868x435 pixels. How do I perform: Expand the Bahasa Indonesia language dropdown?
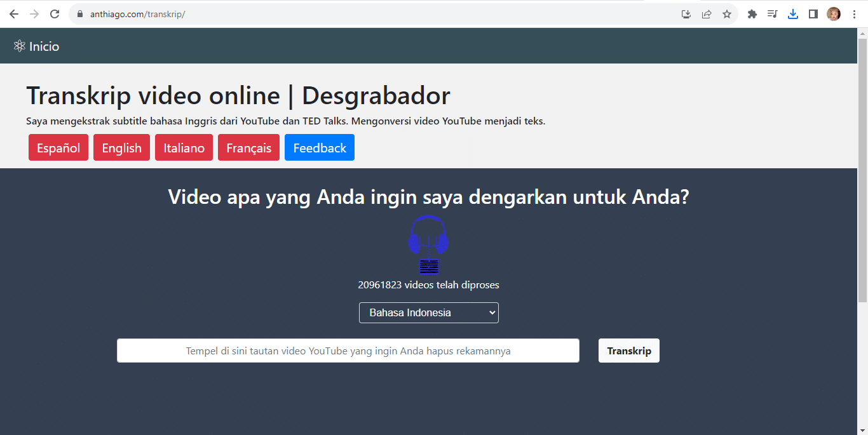428,312
